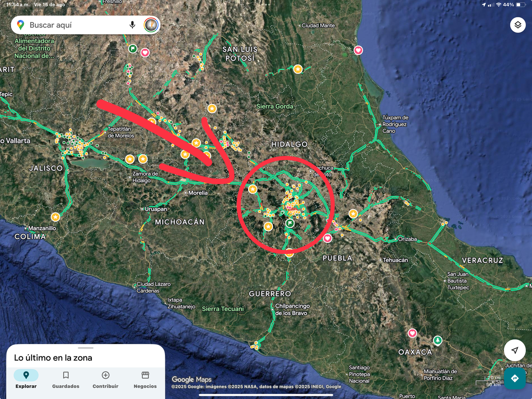Screen dimensions: 532x399
Task: Switch to the Contribuir tab
Action: (106, 380)
